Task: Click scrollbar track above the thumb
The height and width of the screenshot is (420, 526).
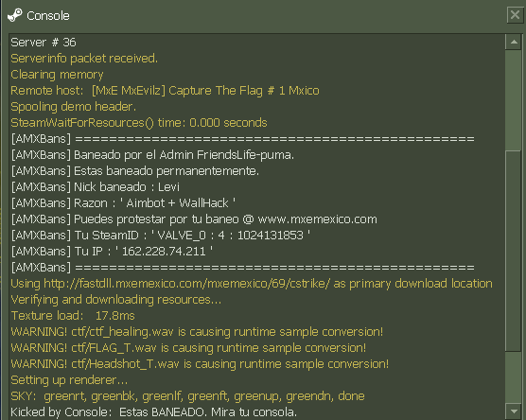Action: pyautogui.click(x=514, y=100)
